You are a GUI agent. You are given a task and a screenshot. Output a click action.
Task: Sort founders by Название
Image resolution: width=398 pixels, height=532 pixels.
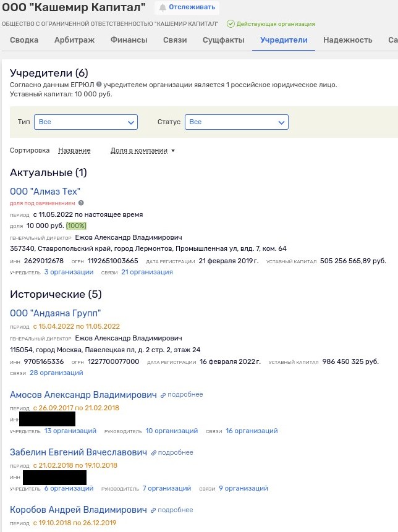(74, 150)
